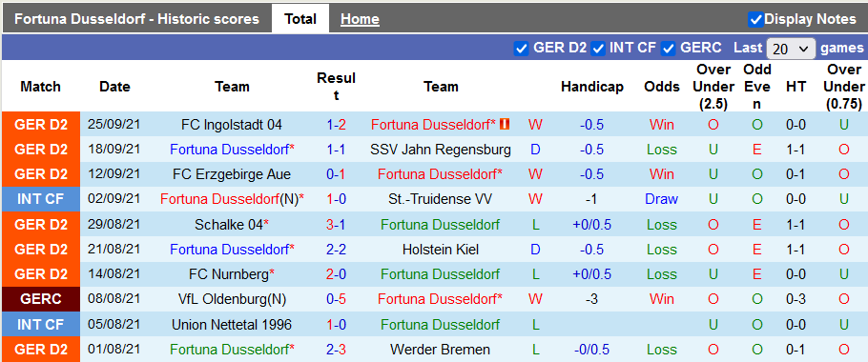Open FC Erzgebirge Aue team link
The width and height of the screenshot is (868, 362).
tap(232, 174)
